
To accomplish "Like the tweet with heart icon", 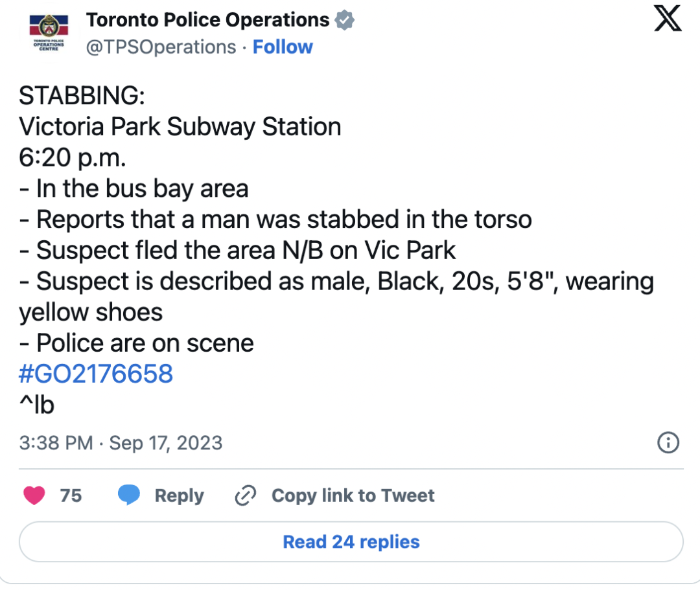I will coord(34,495).
